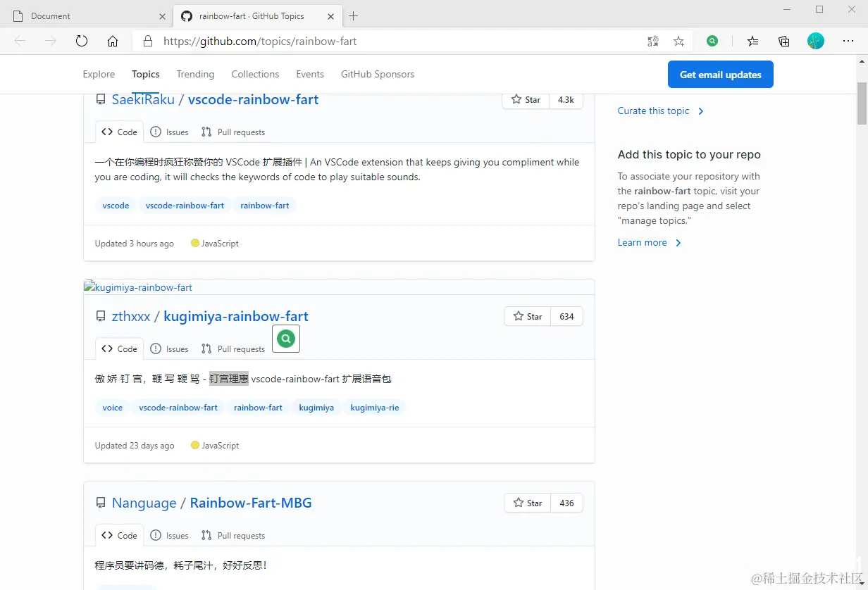868x590 pixels.
Task: View the 436 stargazers count
Action: coord(566,503)
